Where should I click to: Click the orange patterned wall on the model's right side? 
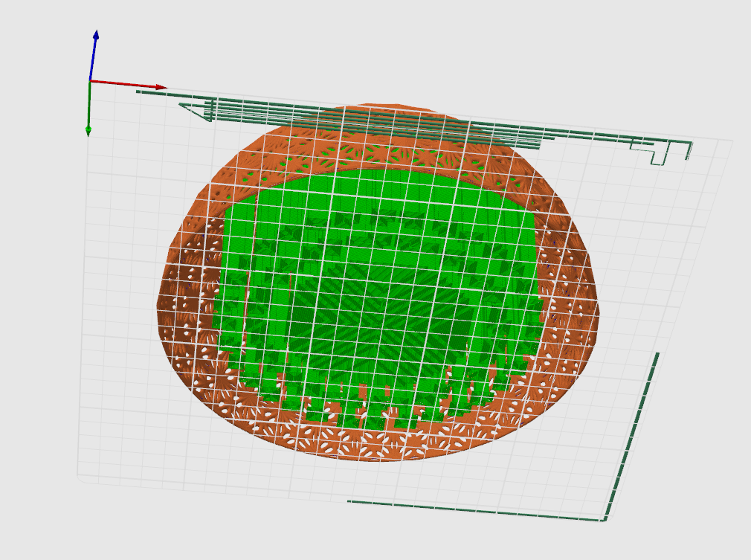(x=570, y=297)
